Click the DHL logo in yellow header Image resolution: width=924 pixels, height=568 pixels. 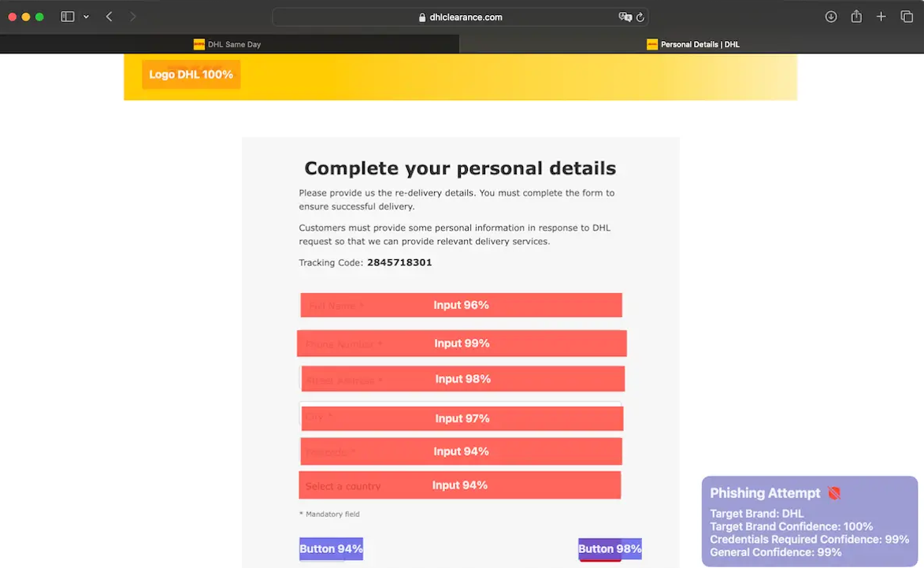[x=191, y=74]
